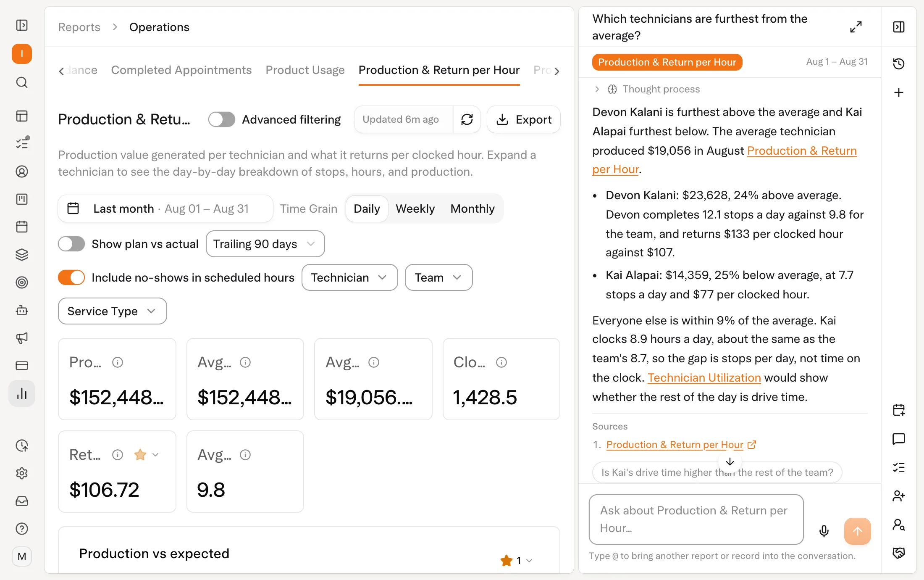Start a new conversation with plus icon
Viewport: 924px width, 580px height.
click(x=899, y=92)
